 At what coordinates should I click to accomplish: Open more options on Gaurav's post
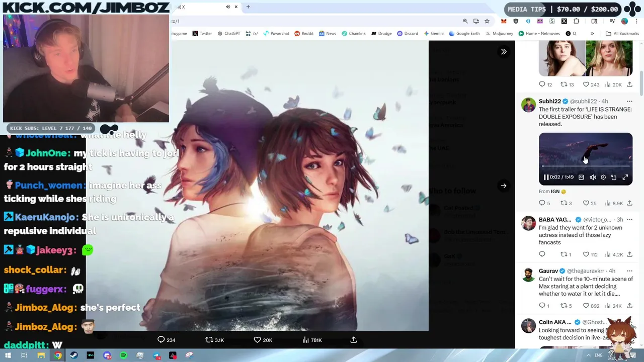pyautogui.click(x=629, y=271)
